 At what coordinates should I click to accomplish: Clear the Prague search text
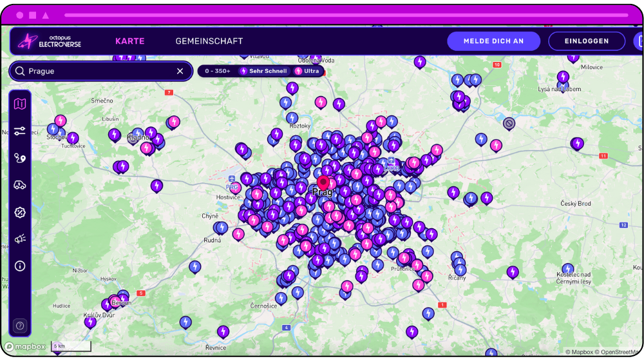click(x=180, y=71)
